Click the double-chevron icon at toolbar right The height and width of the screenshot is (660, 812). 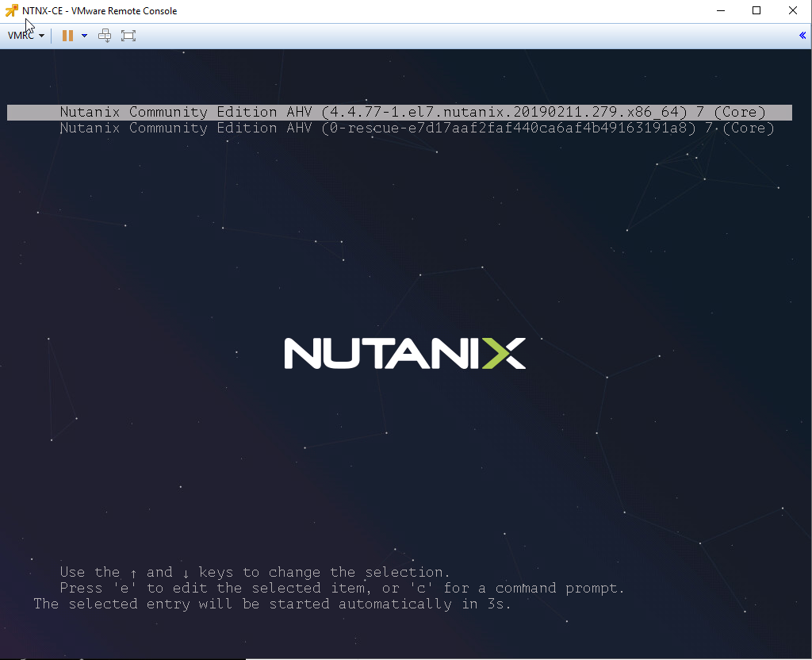802,36
